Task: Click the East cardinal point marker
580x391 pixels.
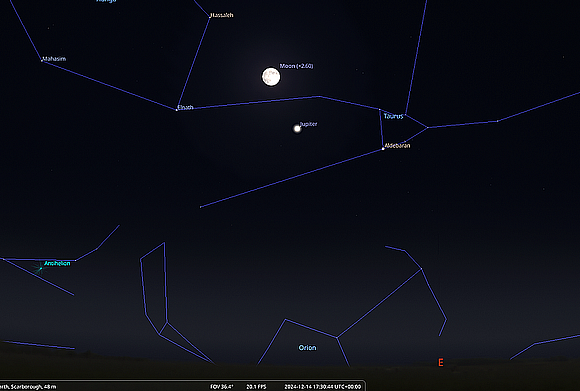Action: 441,363
